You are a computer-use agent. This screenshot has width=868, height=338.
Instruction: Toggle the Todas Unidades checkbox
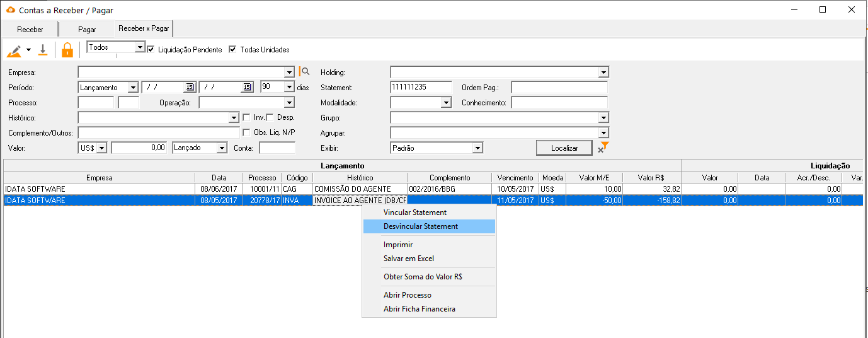232,49
